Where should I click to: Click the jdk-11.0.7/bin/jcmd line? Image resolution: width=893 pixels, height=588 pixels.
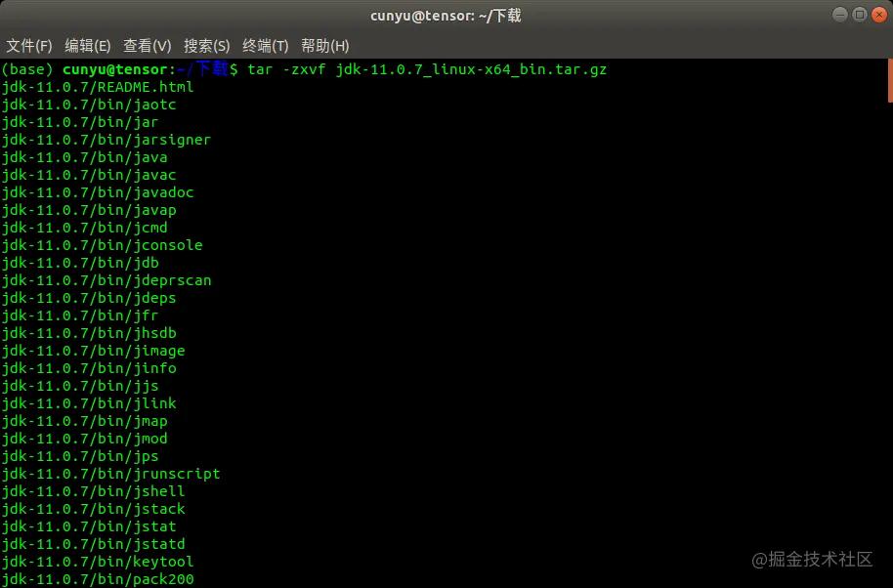tap(84, 228)
